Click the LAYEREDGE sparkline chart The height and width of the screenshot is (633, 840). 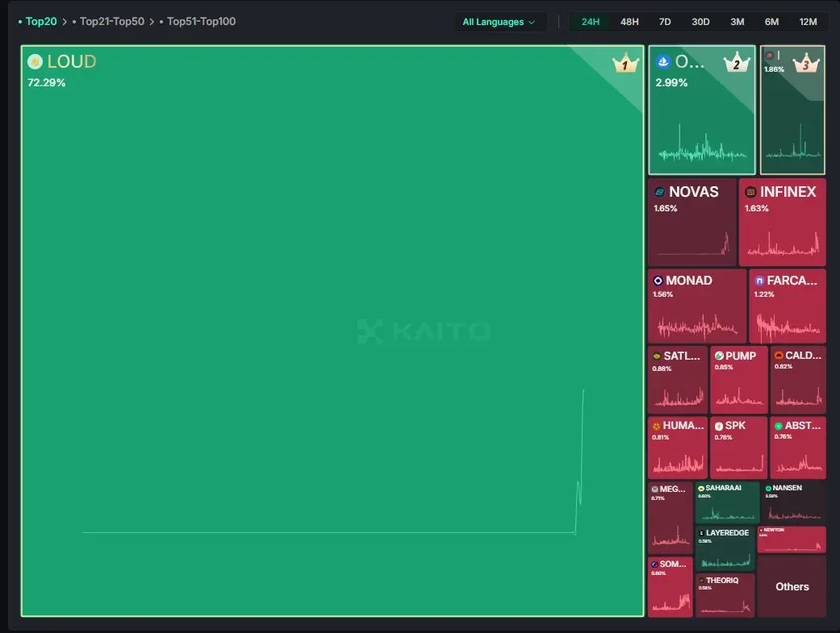coord(726,561)
